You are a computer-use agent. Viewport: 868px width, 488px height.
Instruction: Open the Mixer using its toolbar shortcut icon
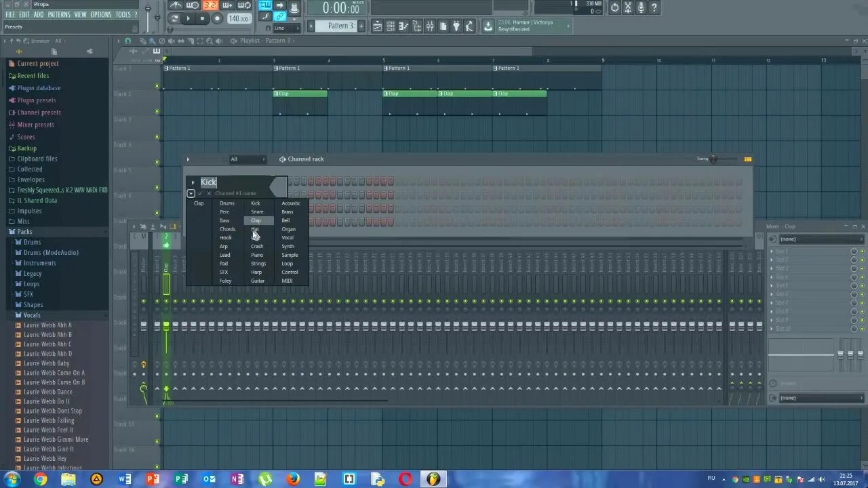(431, 26)
